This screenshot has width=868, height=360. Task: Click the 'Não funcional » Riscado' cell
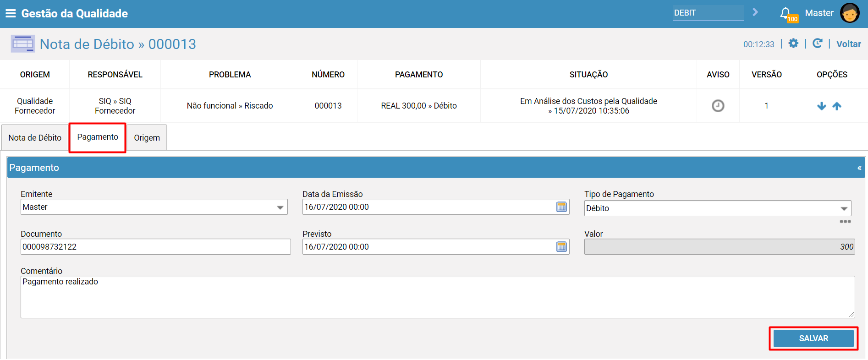click(x=230, y=106)
